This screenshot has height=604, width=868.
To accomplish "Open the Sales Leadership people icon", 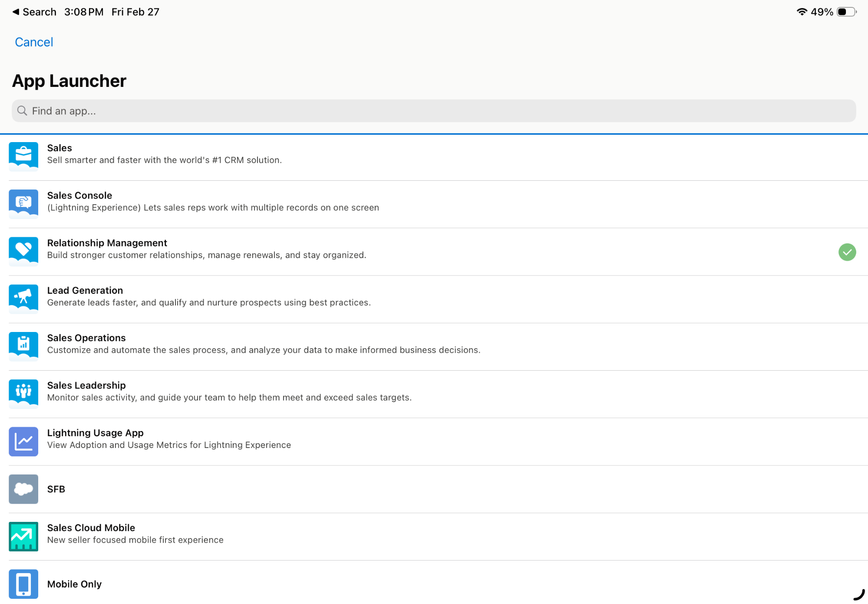I will click(23, 393).
